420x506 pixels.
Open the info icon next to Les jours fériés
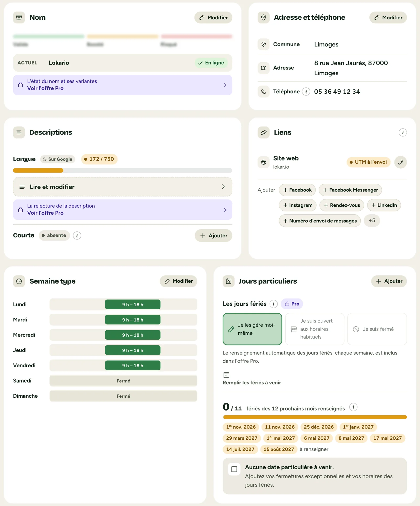274,304
